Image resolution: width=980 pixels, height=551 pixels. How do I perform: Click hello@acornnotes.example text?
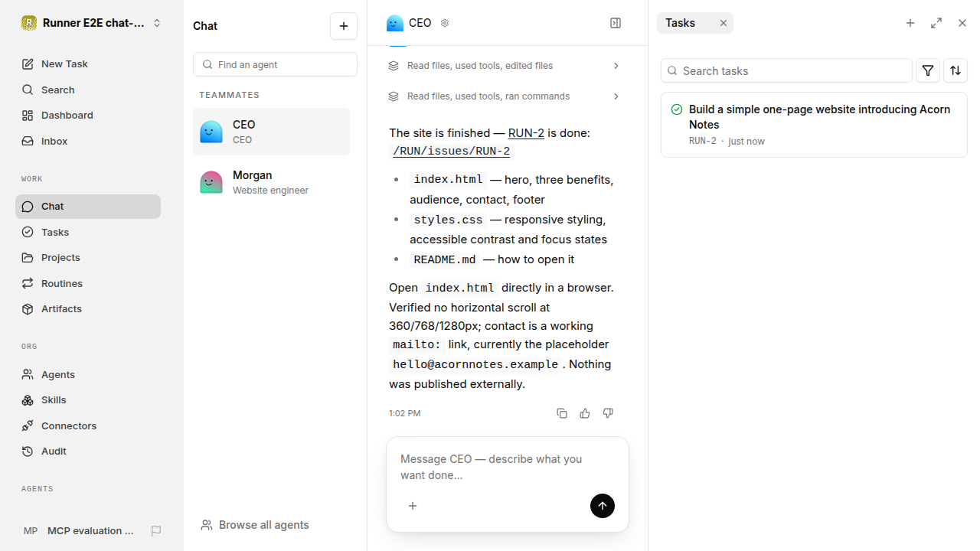click(475, 364)
